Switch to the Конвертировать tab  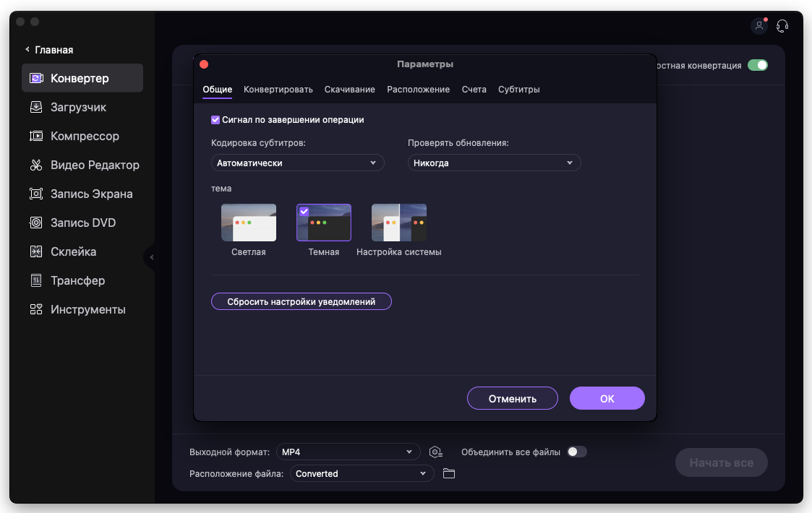pos(278,90)
